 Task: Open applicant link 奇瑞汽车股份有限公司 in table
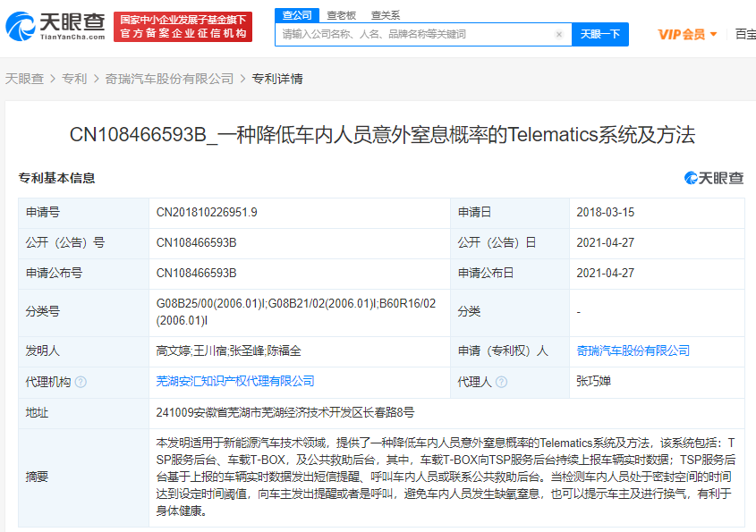633,350
